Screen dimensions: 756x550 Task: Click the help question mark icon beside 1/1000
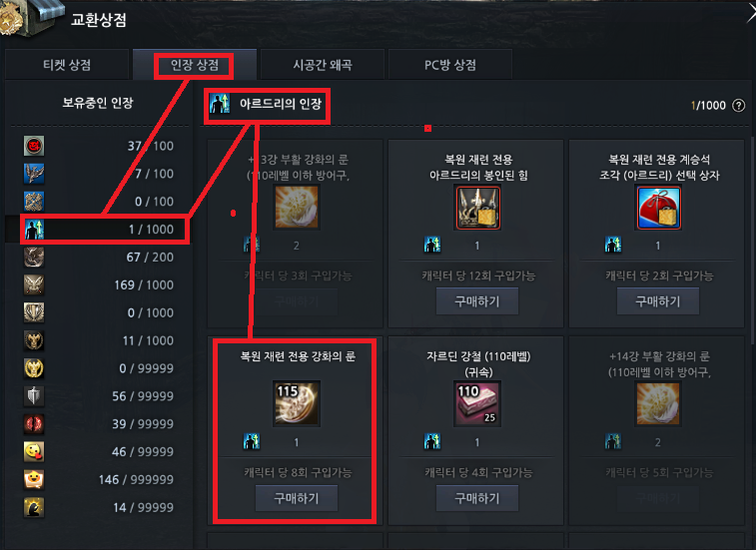click(x=738, y=105)
